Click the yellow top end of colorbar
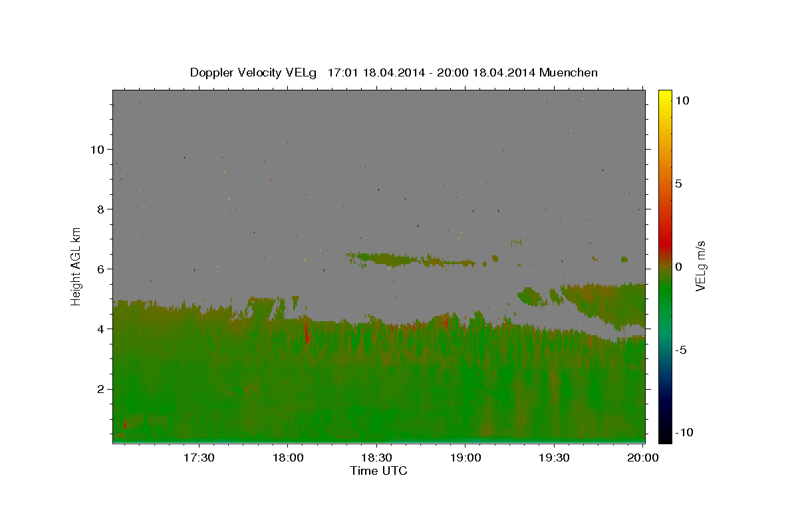The height and width of the screenshot is (532, 798). [664, 94]
